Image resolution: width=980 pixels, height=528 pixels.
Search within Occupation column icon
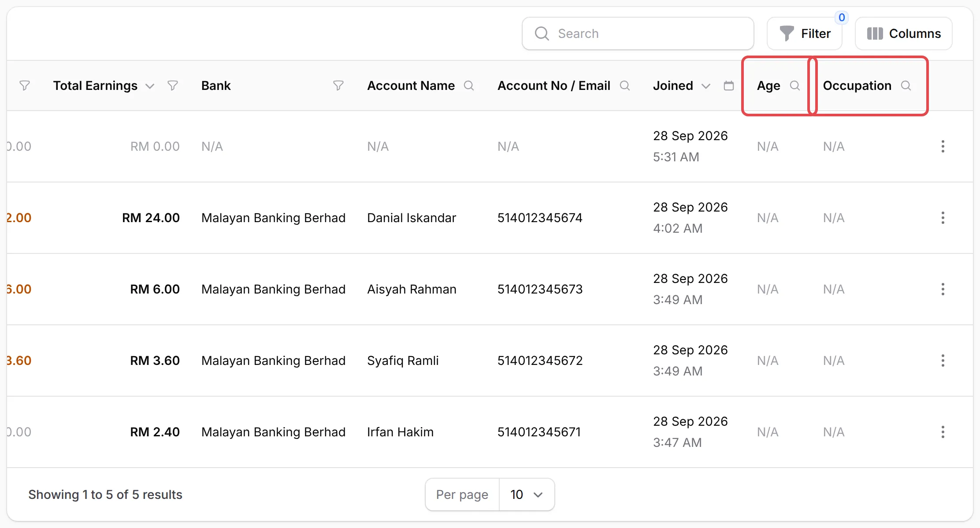pyautogui.click(x=906, y=86)
